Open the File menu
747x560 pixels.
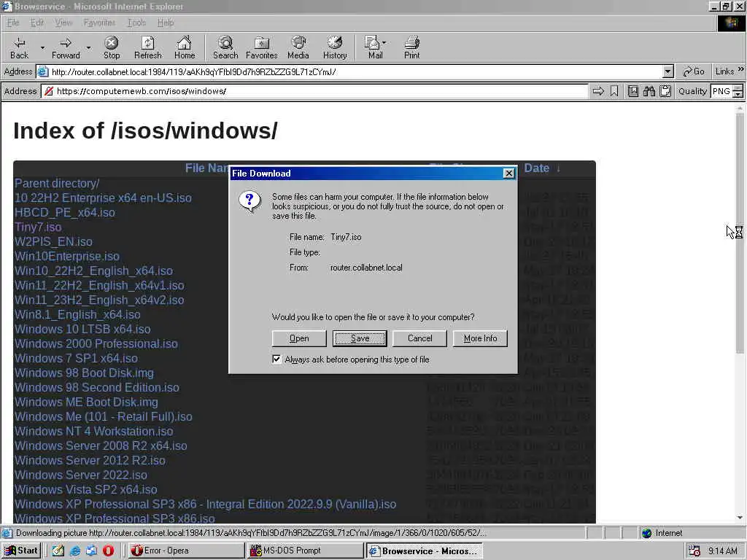click(13, 23)
